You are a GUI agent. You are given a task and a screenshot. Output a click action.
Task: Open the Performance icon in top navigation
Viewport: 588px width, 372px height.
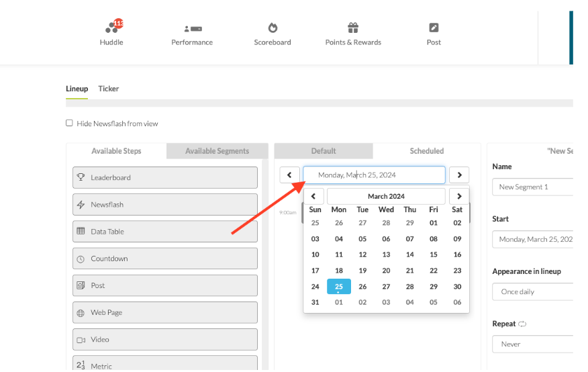193,28
